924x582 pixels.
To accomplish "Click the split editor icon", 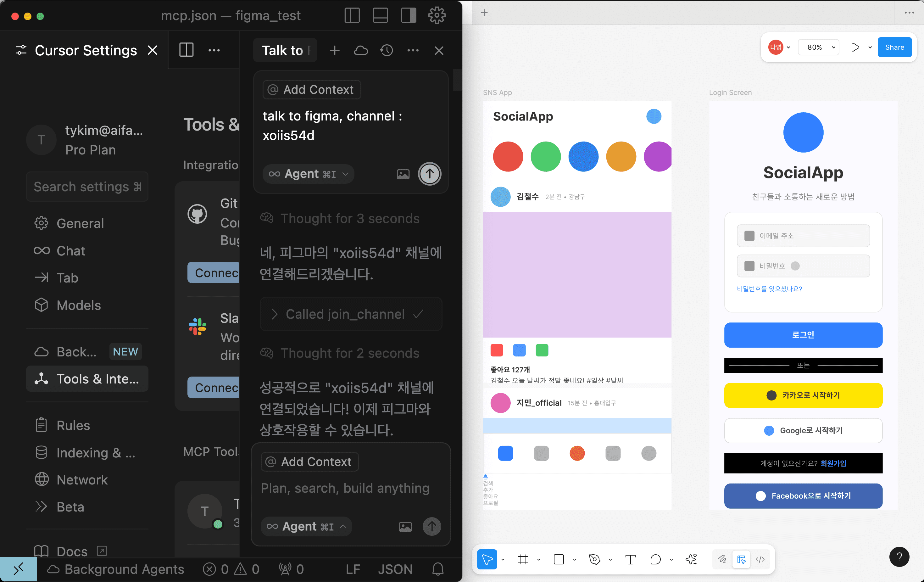I will point(186,50).
